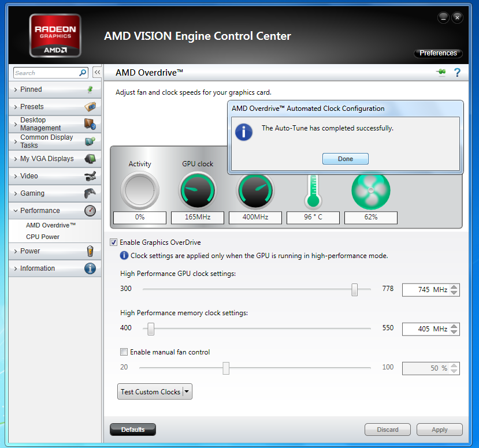Click the Power battery icon
Viewport: 479px width, 448px height.
pyautogui.click(x=90, y=251)
